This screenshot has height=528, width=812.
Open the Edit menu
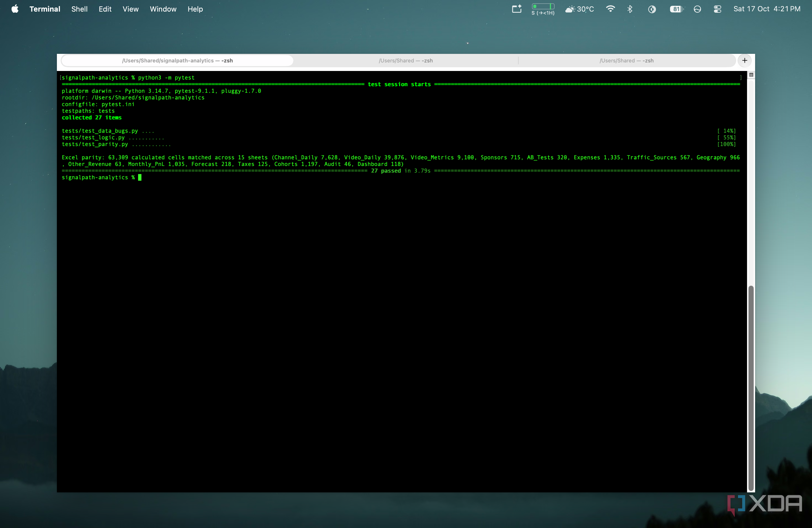pyautogui.click(x=105, y=9)
